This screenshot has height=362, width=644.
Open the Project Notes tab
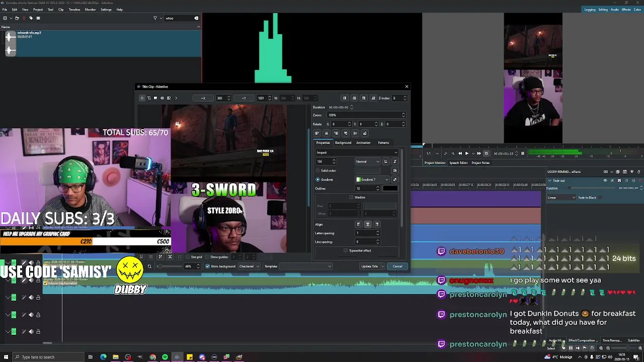pyautogui.click(x=480, y=163)
